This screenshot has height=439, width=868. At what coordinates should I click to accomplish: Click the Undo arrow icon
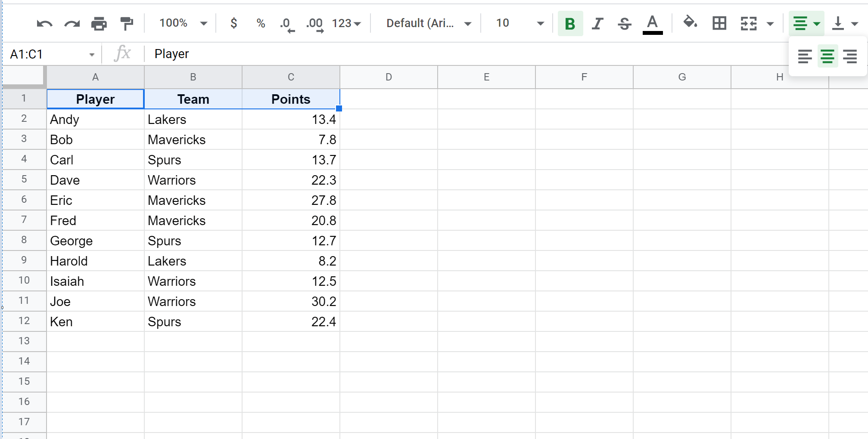[x=44, y=24]
